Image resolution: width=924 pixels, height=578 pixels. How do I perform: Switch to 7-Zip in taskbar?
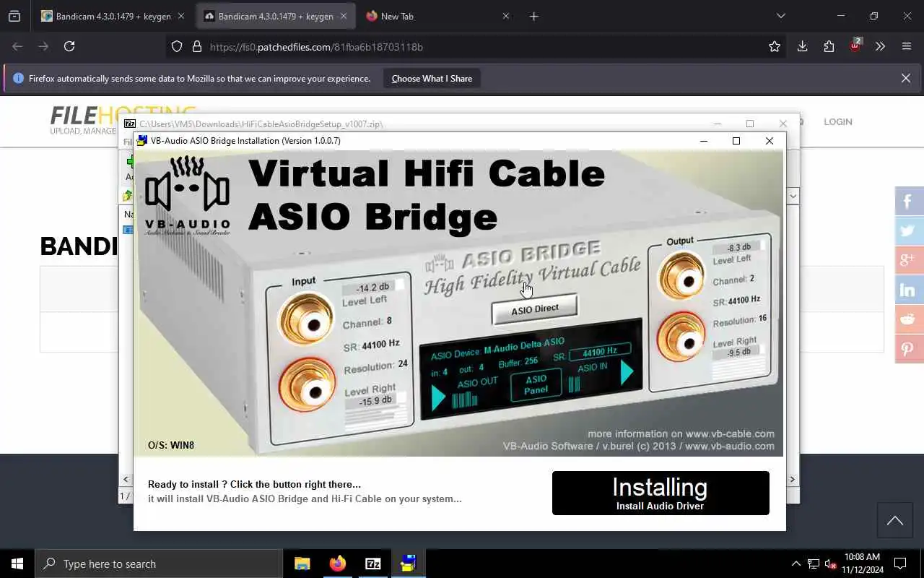[372, 564]
